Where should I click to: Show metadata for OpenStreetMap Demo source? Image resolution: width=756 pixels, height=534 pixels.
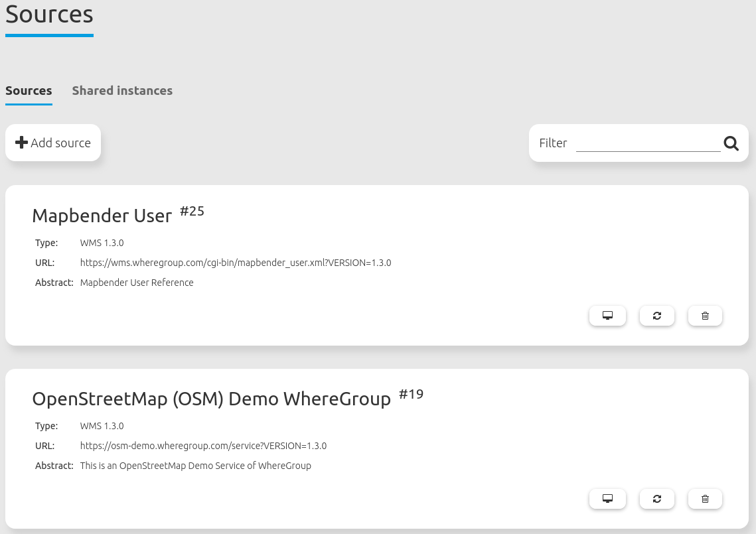coord(607,499)
